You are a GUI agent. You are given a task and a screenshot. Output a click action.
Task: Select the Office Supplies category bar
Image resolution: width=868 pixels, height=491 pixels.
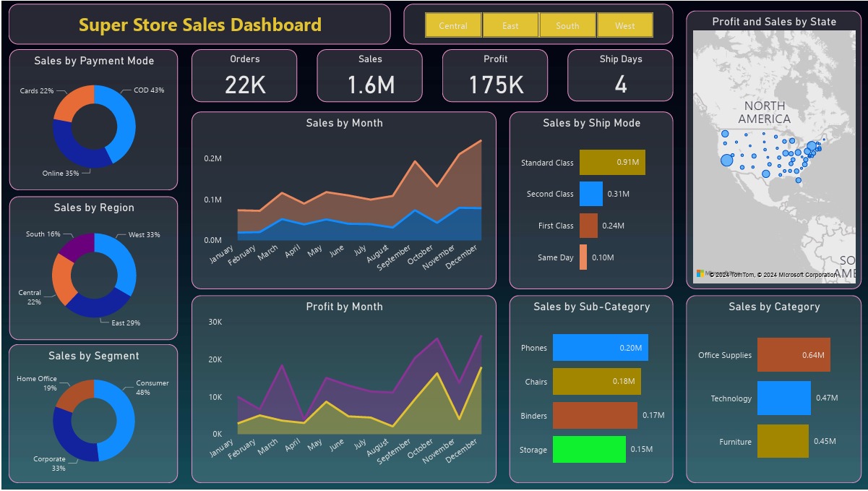click(x=794, y=355)
